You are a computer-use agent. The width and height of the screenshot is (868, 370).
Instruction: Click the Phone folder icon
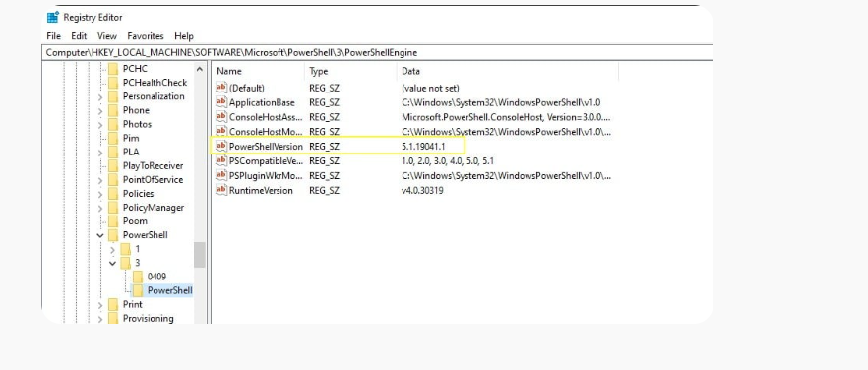coord(113,110)
